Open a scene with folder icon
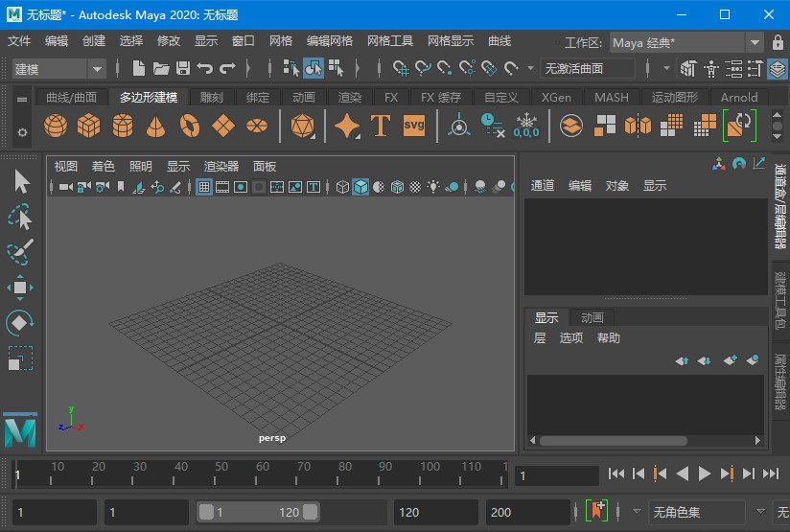Screen dimensions: 790x532 click(161, 68)
